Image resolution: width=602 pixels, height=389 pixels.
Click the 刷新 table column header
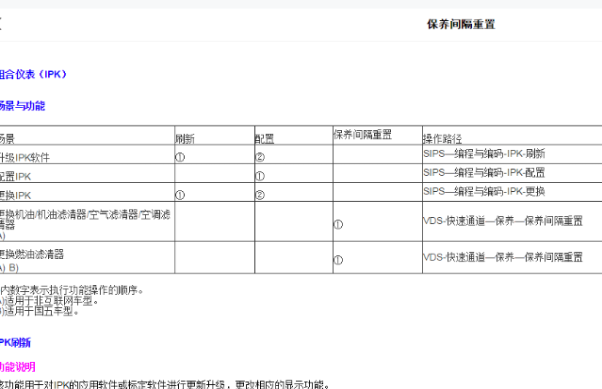pos(185,139)
